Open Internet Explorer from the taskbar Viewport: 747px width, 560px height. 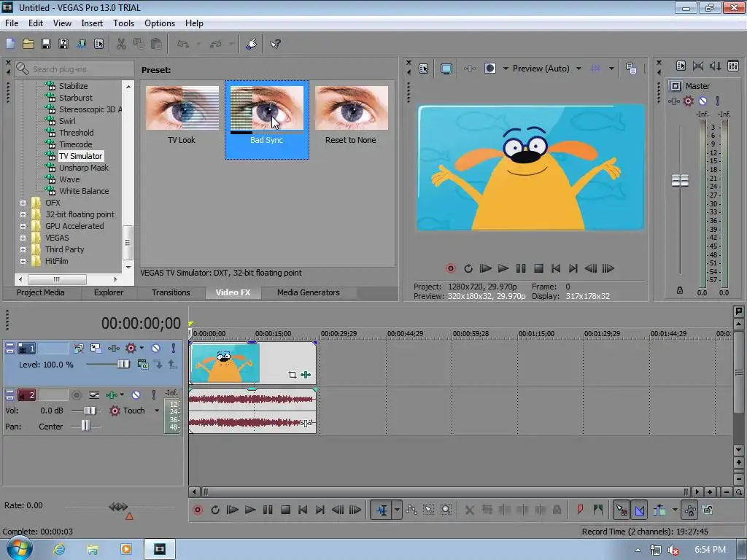coord(59,549)
